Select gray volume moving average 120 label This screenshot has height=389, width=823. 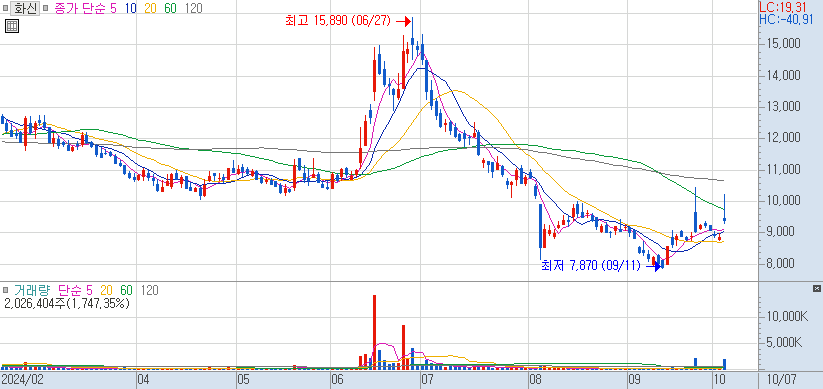click(149, 290)
